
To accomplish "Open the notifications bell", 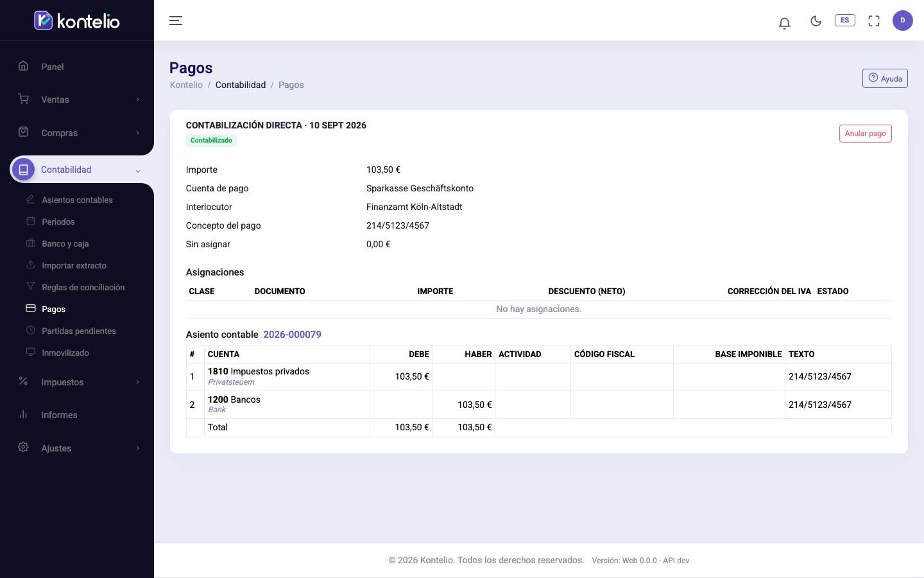I will 784,23.
